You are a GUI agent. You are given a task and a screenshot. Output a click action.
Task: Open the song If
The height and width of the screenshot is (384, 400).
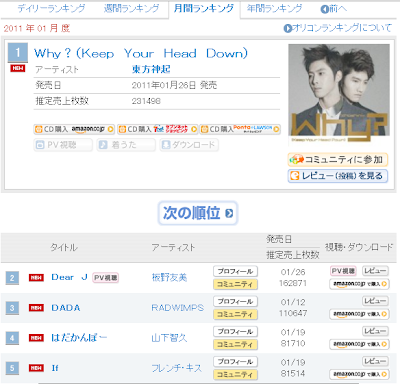pyautogui.click(x=55, y=368)
